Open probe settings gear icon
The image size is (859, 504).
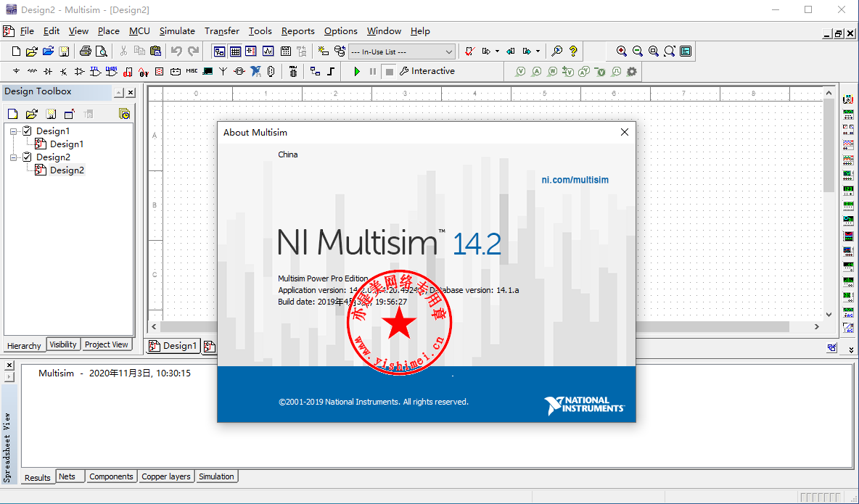click(632, 71)
